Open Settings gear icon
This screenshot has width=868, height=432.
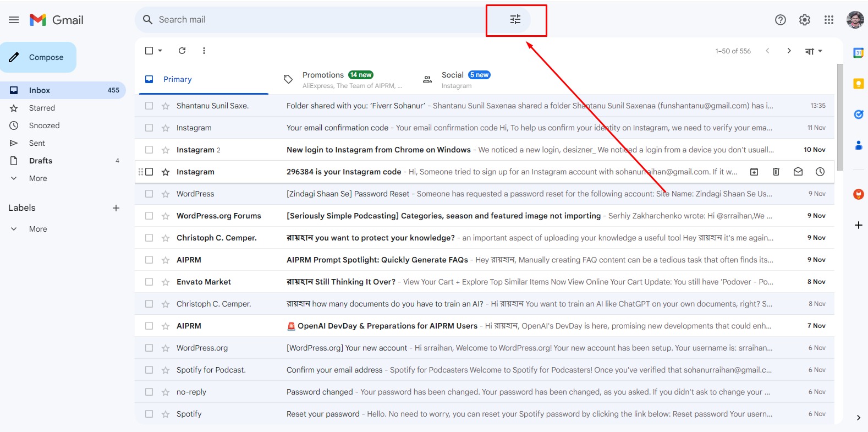pyautogui.click(x=805, y=20)
